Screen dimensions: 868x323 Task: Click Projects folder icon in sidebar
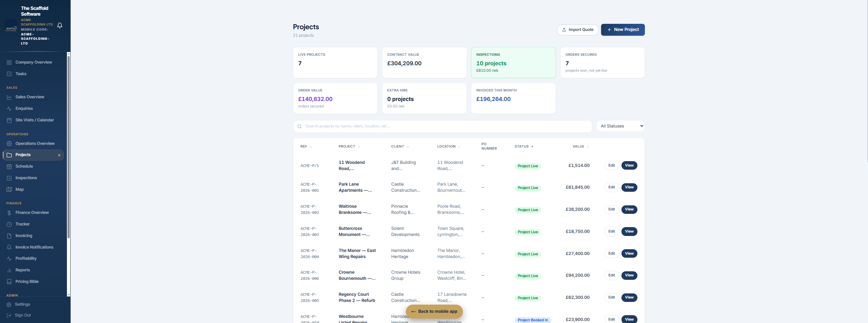click(9, 155)
